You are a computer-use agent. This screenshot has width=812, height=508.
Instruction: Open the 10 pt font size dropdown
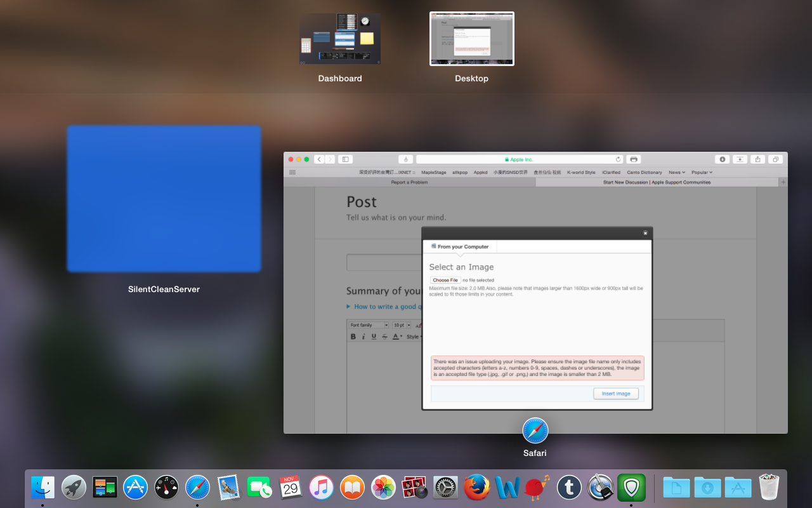[402, 325]
